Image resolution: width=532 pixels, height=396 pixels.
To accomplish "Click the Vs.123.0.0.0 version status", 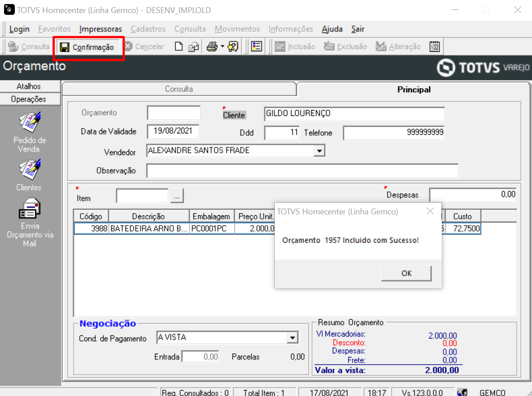I will (422, 392).
